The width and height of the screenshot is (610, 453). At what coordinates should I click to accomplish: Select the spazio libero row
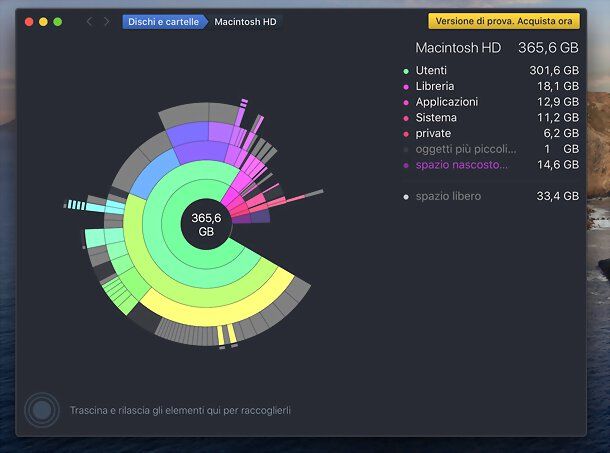pos(491,196)
